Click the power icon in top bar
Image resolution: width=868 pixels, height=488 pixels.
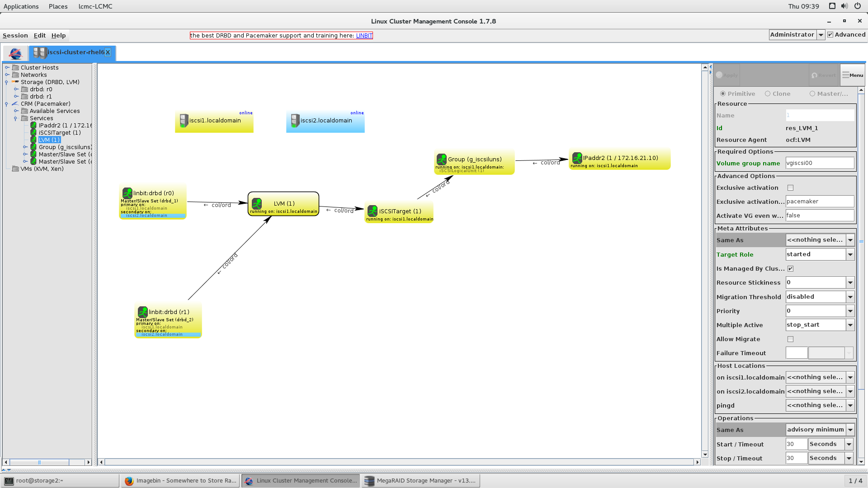point(858,6)
